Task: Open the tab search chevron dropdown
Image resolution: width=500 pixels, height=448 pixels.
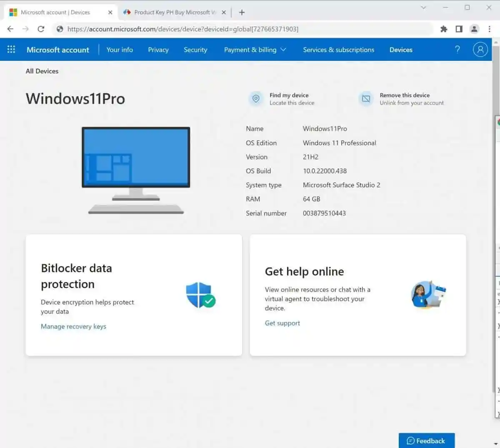Action: click(x=423, y=8)
